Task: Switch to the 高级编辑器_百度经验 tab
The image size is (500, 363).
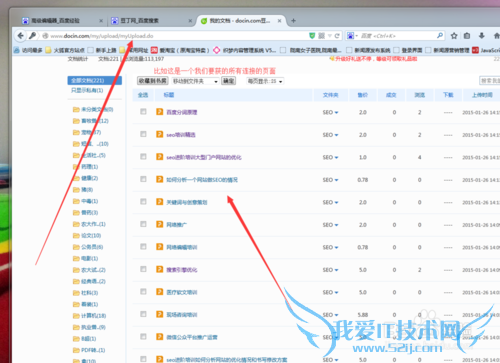Action: click(x=62, y=21)
